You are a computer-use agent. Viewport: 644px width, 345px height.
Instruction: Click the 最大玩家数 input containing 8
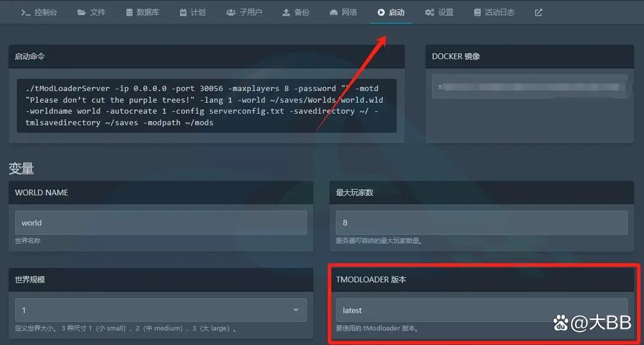click(x=482, y=223)
